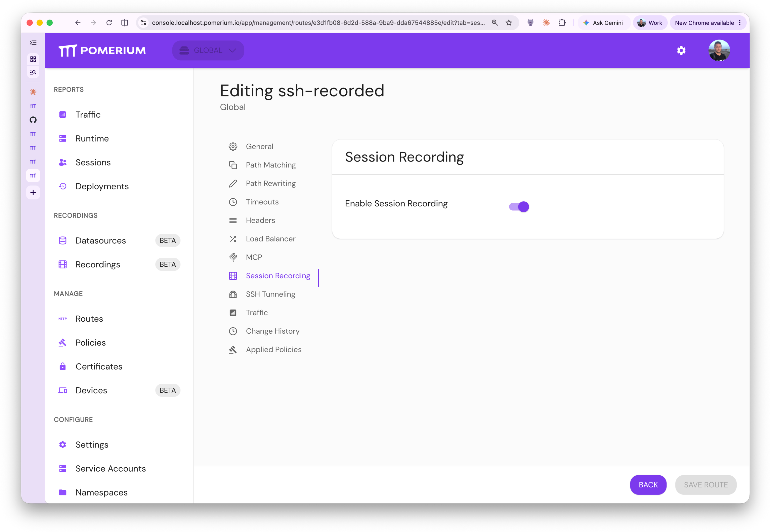Reload the page

[x=109, y=23]
